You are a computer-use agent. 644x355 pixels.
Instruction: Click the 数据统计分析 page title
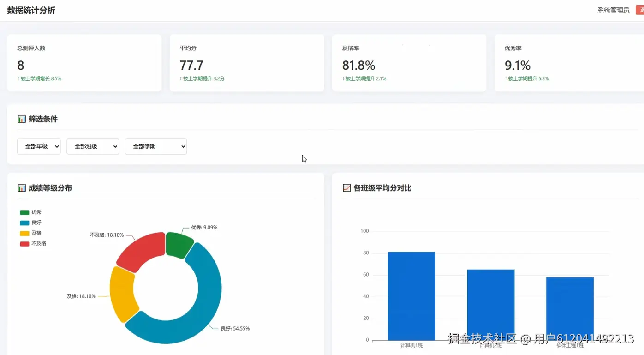[31, 10]
